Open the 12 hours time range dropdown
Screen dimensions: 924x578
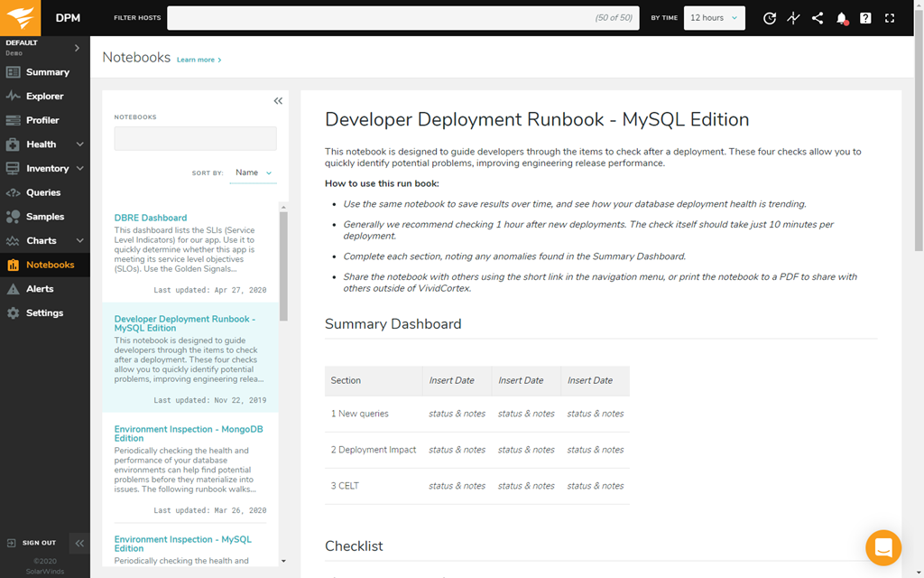pyautogui.click(x=714, y=18)
